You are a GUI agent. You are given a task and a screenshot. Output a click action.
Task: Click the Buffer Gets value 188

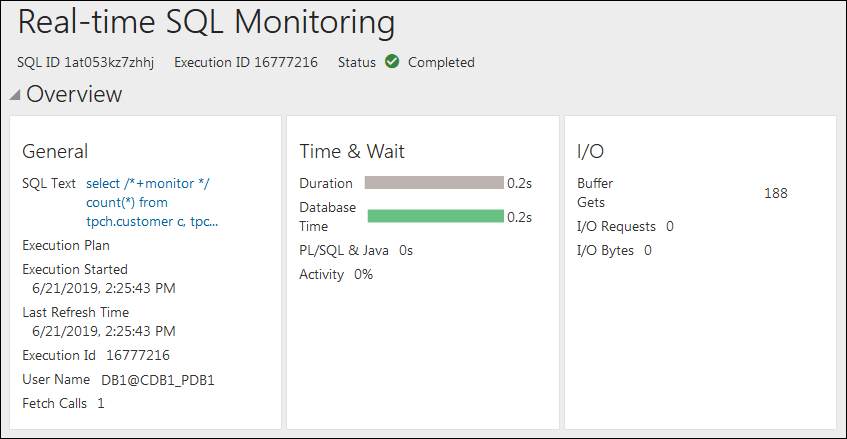click(x=776, y=193)
